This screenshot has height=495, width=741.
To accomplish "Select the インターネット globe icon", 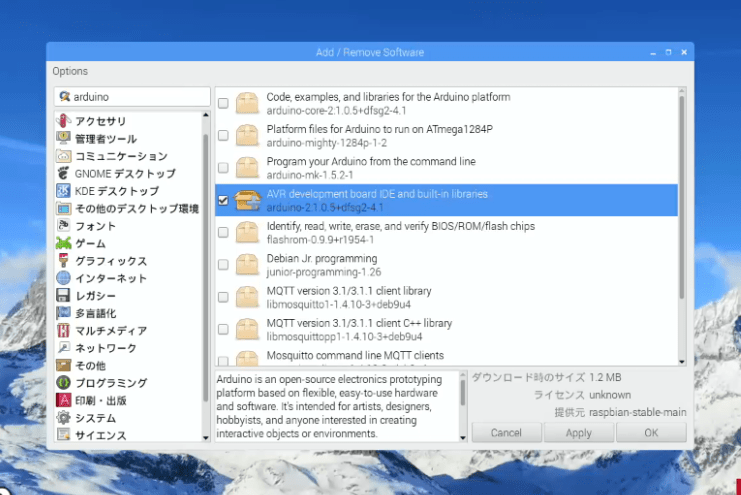I will (x=63, y=278).
